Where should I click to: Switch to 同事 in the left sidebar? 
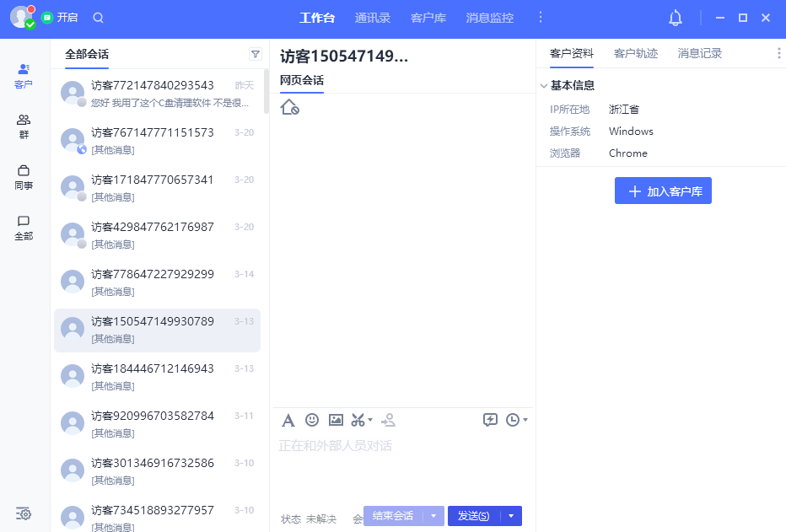pyautogui.click(x=24, y=178)
